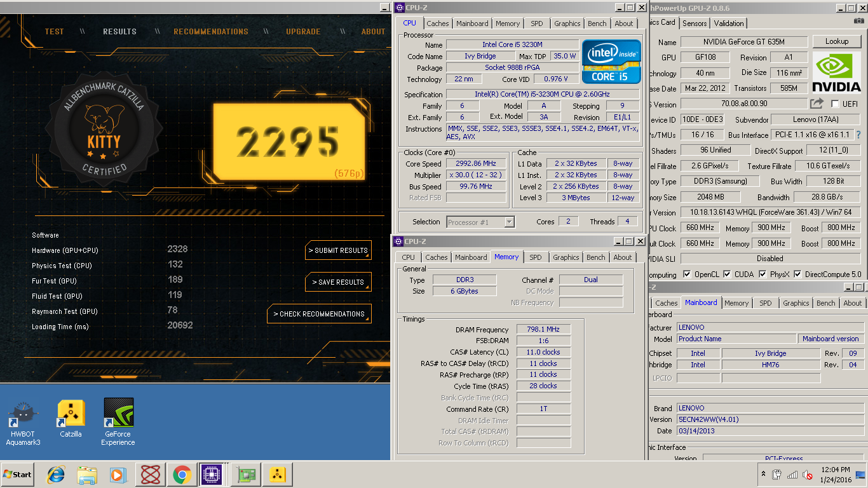Open Sensors tab in GPU-Z
868x488 pixels.
(695, 24)
